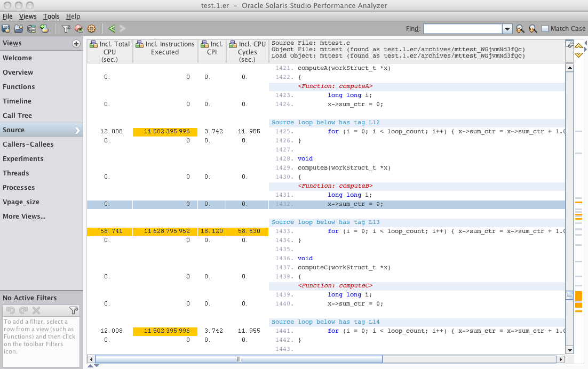The width and height of the screenshot is (588, 369).
Task: Click the grayed forward arrow in toolbar
Action: click(122, 28)
